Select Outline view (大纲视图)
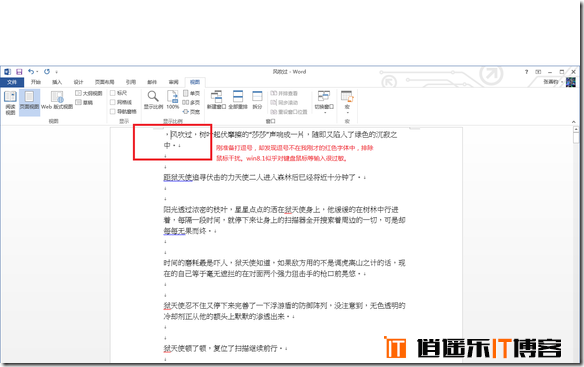This screenshot has width=584, height=367. pos(89,93)
